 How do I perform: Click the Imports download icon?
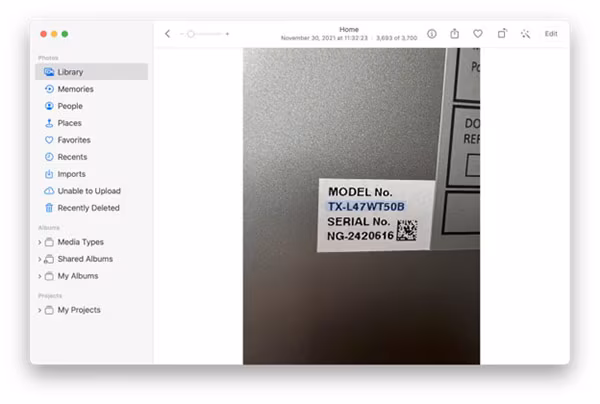click(x=49, y=174)
